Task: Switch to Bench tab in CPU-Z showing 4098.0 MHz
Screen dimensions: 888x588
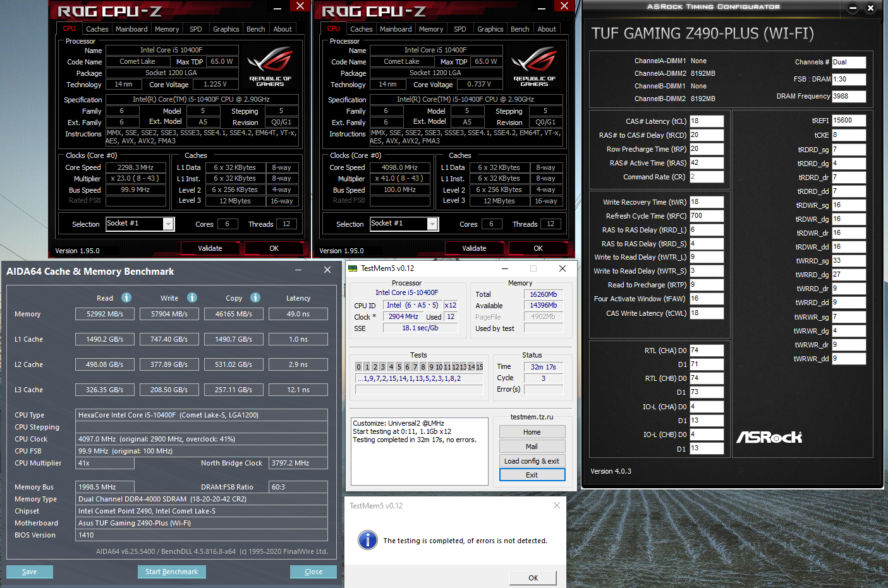Action: click(x=520, y=29)
